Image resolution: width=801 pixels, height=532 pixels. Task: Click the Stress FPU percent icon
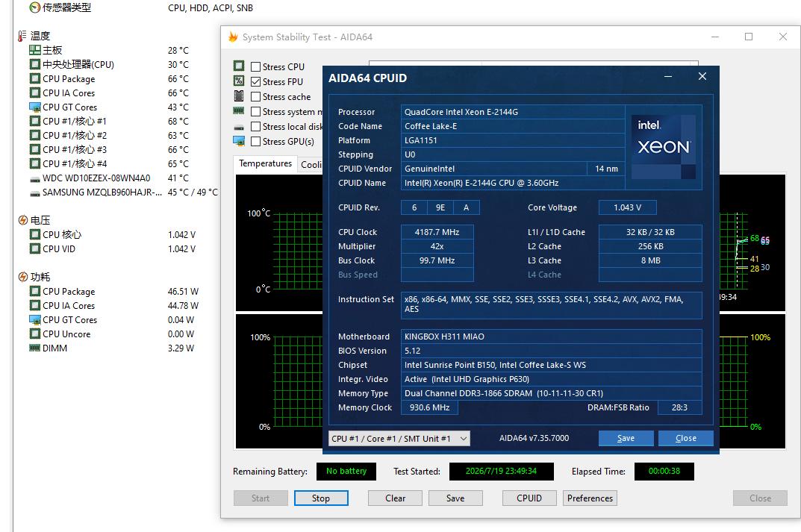239,81
